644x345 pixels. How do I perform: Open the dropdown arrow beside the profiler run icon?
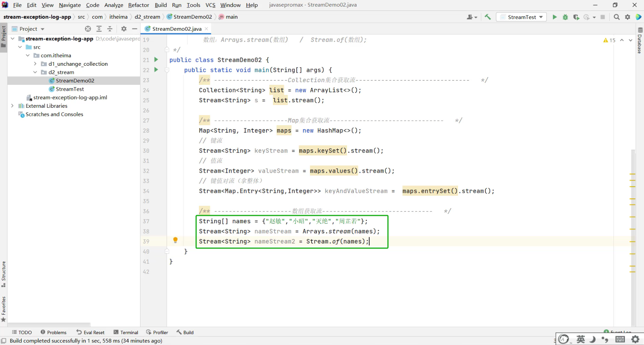click(594, 18)
